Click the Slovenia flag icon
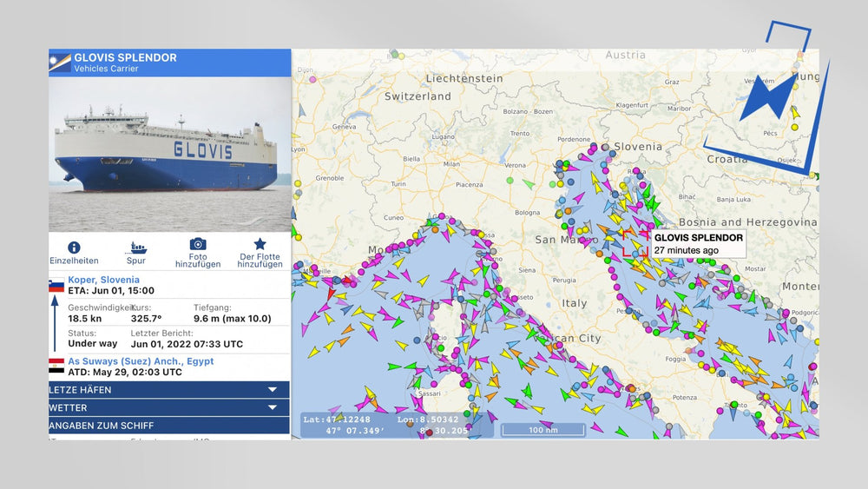 [x=56, y=286]
